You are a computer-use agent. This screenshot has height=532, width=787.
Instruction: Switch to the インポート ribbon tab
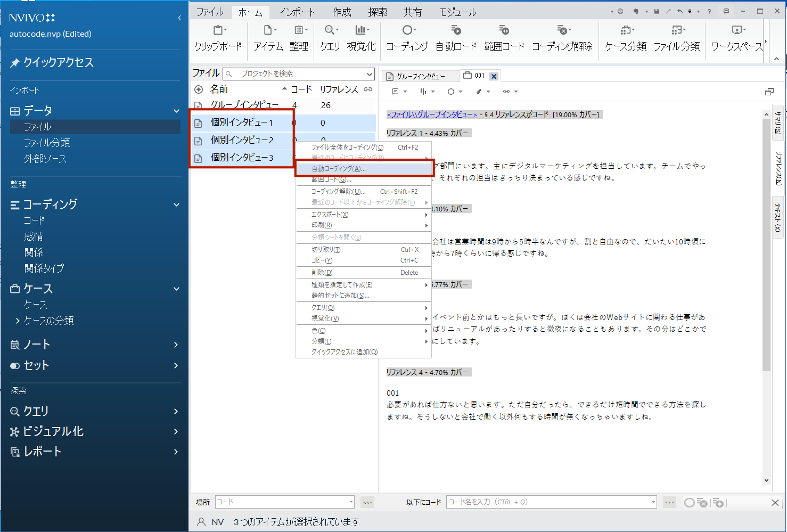pyautogui.click(x=297, y=12)
